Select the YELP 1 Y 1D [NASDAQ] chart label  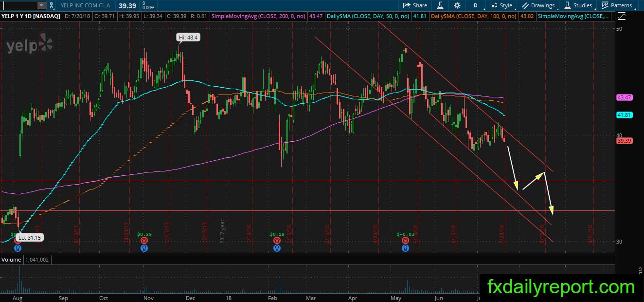(31, 16)
